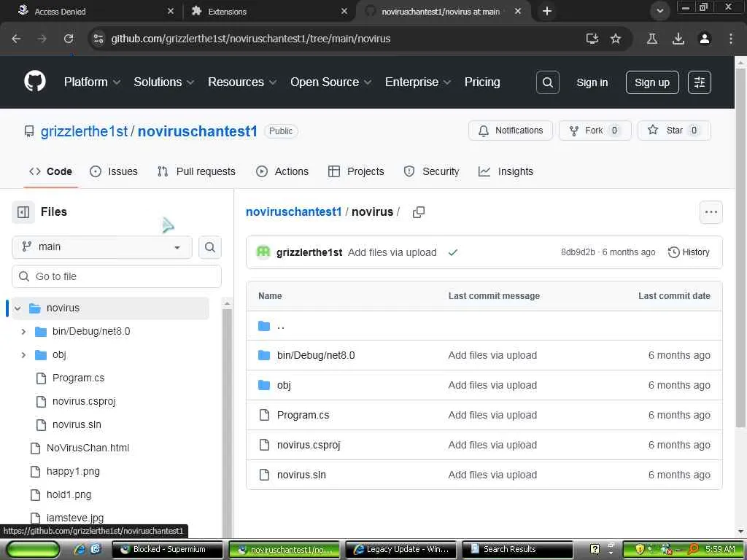Expand the Enterprise menu
The image size is (747, 560).
click(x=418, y=82)
